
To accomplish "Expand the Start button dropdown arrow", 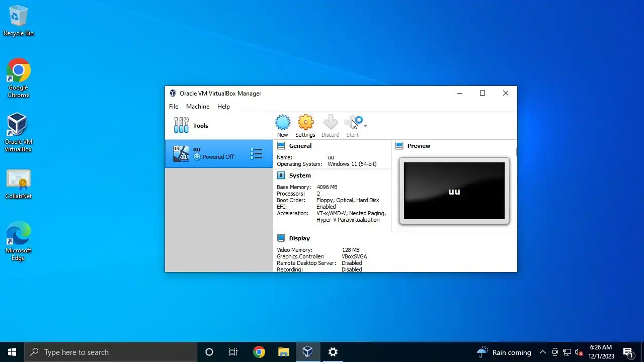I will (365, 125).
